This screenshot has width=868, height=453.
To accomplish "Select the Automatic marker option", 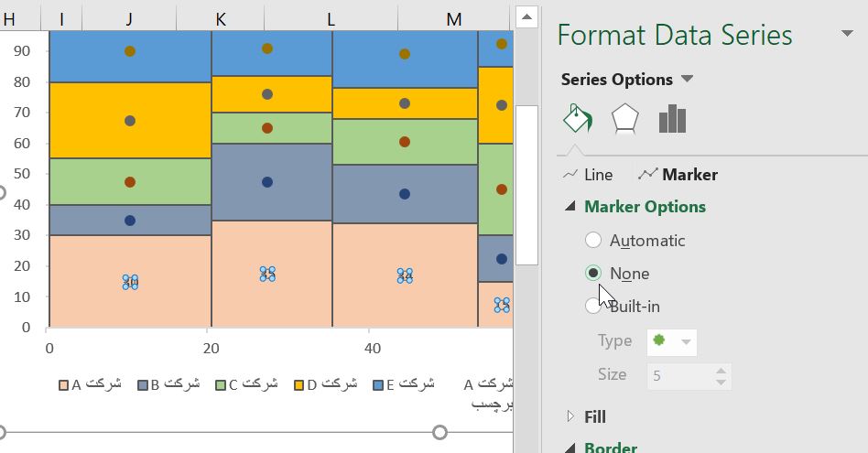I will click(x=593, y=240).
